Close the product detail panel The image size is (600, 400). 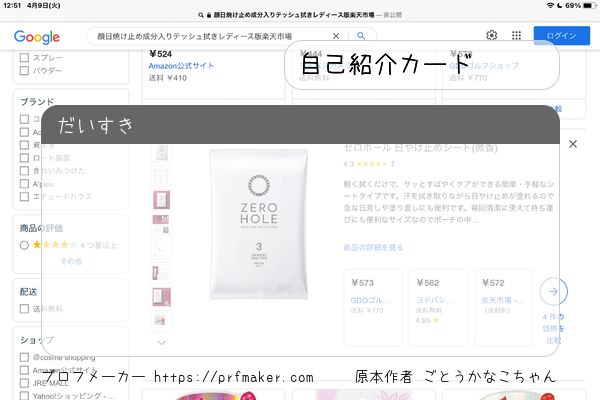click(573, 144)
